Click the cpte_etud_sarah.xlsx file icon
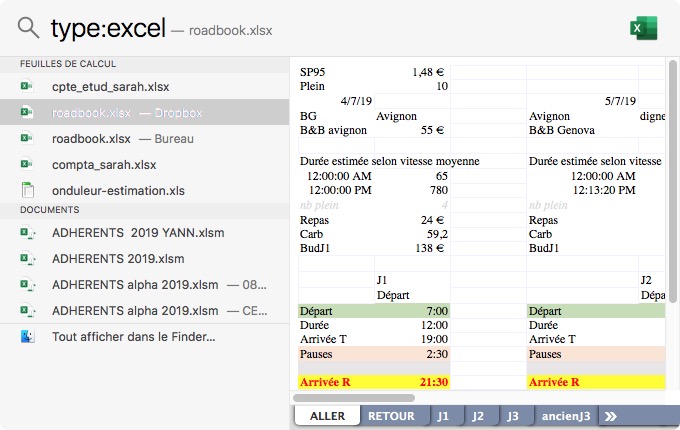Image resolution: width=680 pixels, height=430 pixels. (28, 87)
